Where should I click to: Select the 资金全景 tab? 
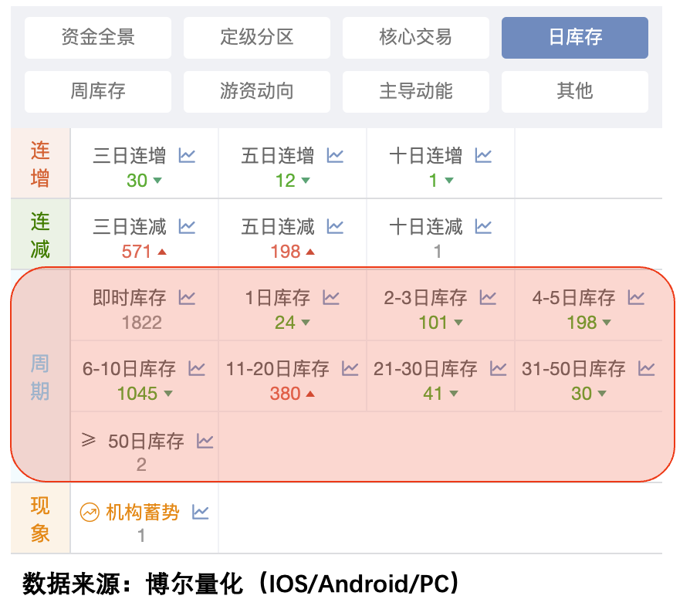(98, 38)
